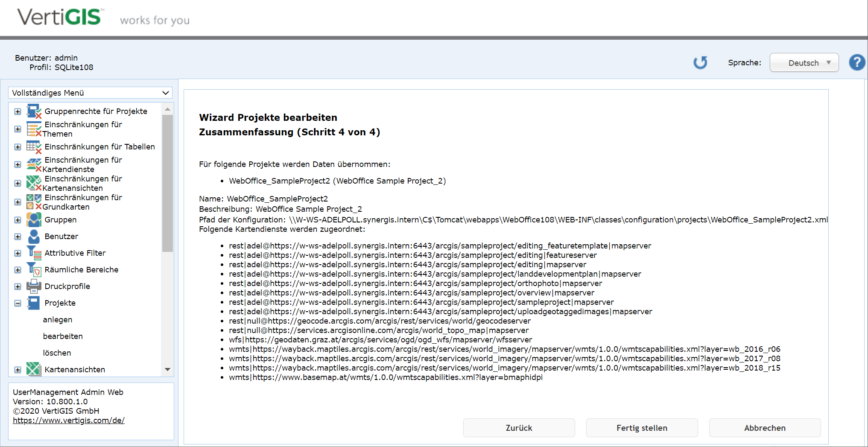The image size is (868, 447).
Task: Click the Pfad der Konfiguration line
Action: tap(514, 220)
